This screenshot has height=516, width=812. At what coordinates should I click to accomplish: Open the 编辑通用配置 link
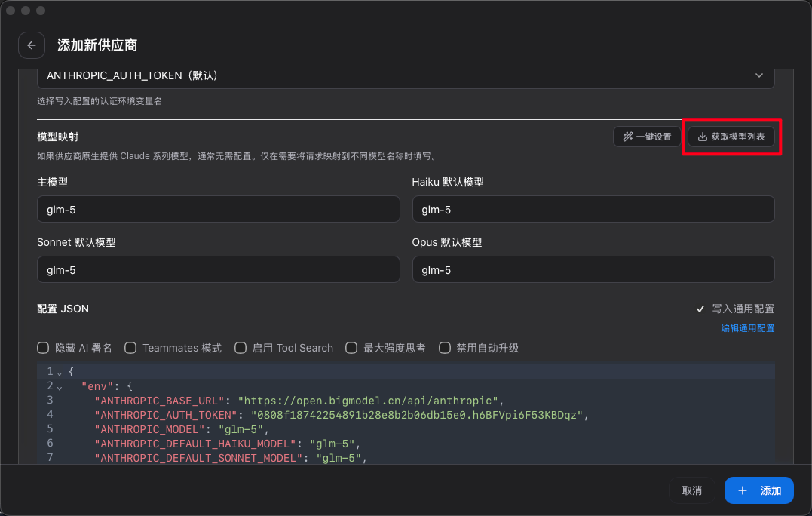(747, 328)
